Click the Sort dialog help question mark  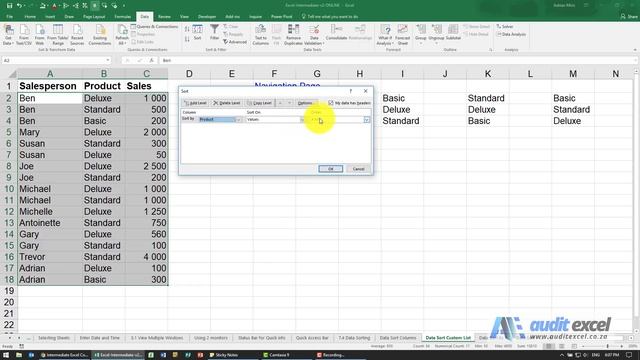[351, 91]
